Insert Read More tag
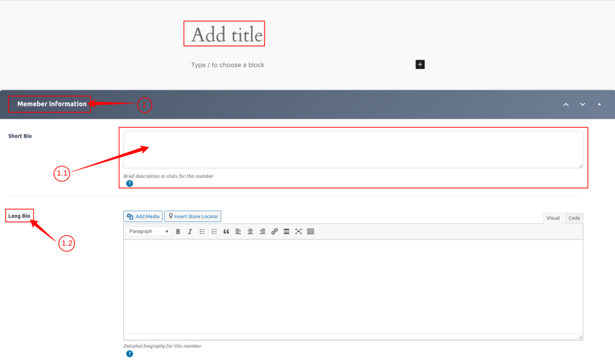615x364 pixels. point(286,231)
